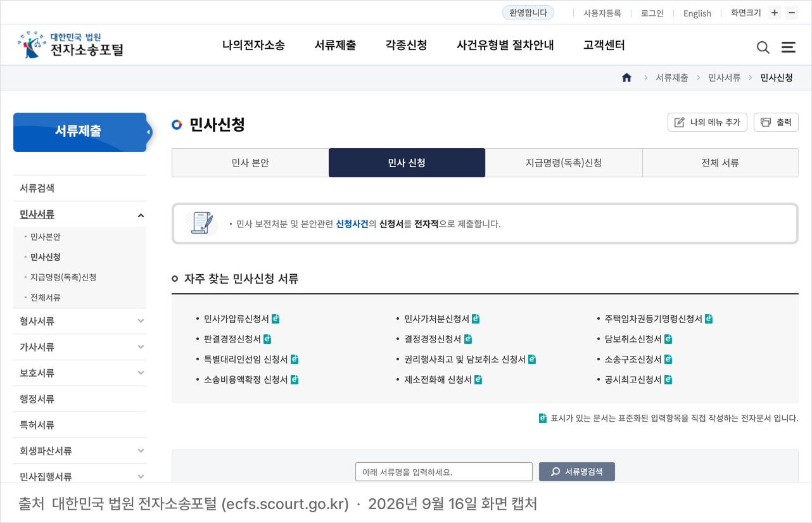Click the 환영합니다 badge
Viewport: 812px width, 523px height.
coord(528,13)
